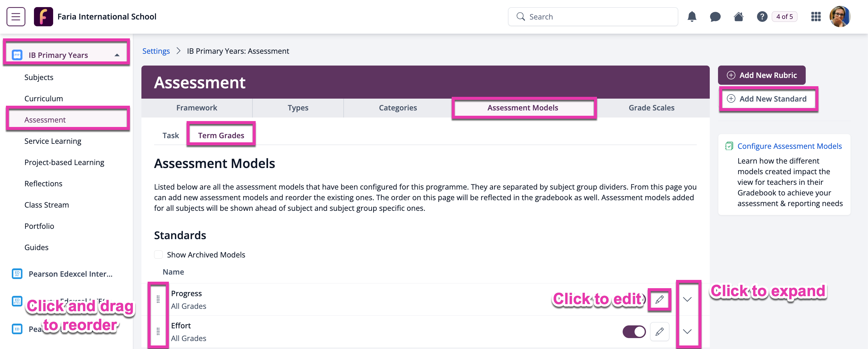Open the notifications bell
This screenshot has width=868, height=349.
pos(692,17)
